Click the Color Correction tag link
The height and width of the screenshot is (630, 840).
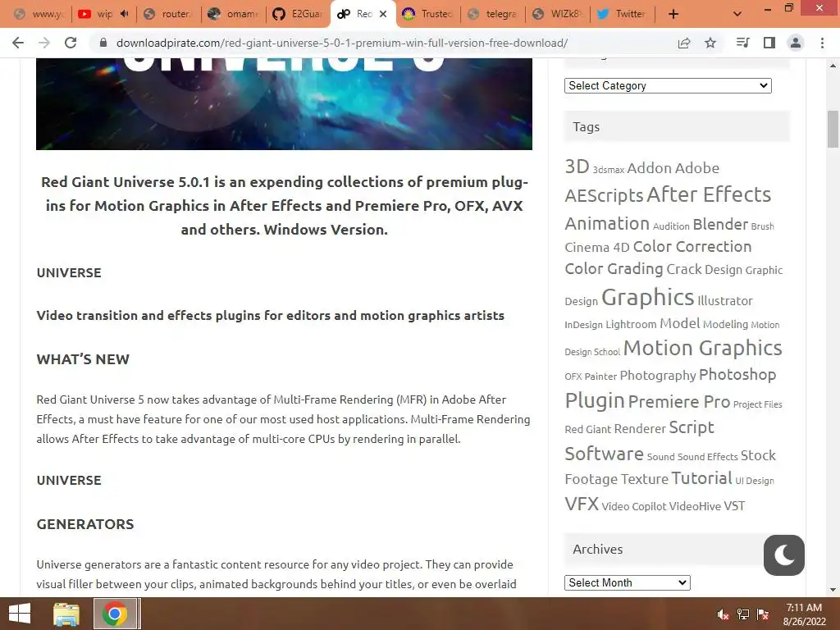(x=692, y=246)
